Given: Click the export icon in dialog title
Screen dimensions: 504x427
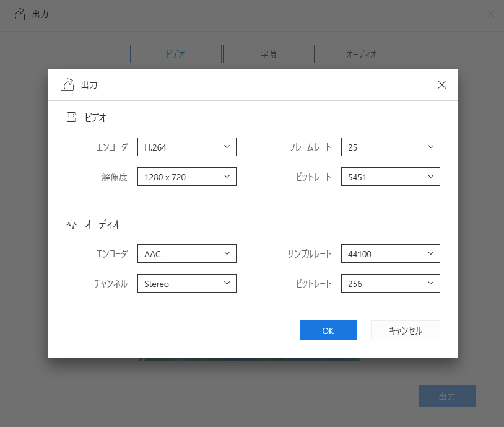Looking at the screenshot, I should 67,85.
